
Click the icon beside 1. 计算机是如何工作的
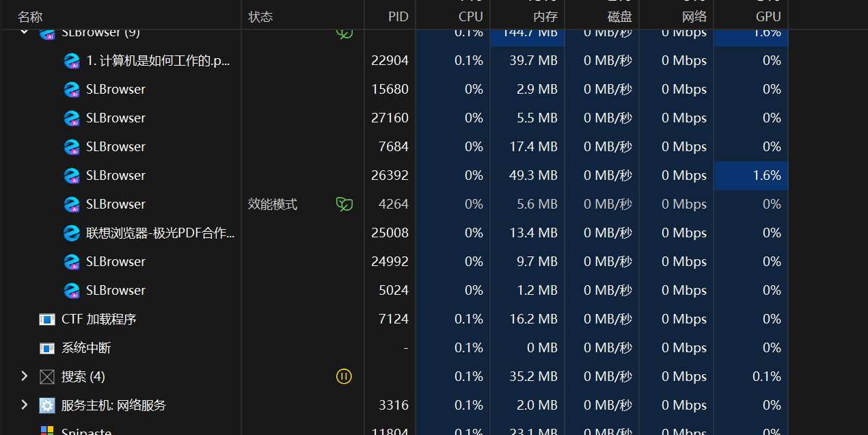(72, 61)
